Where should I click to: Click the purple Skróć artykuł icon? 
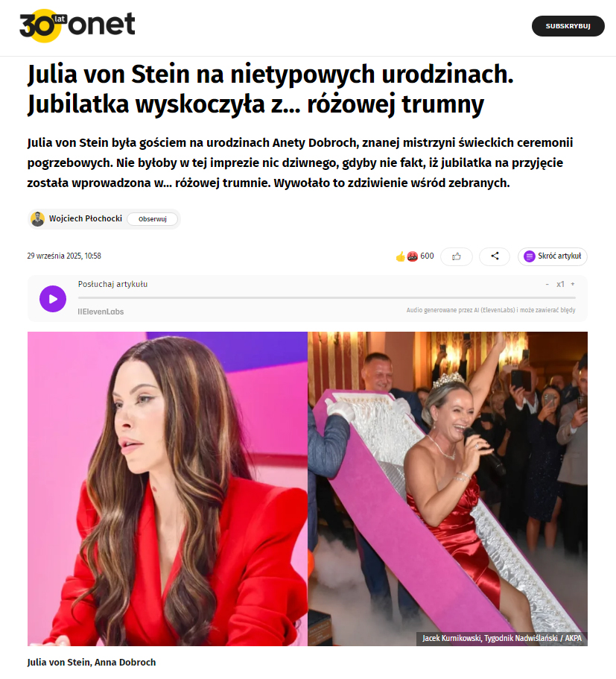click(529, 256)
